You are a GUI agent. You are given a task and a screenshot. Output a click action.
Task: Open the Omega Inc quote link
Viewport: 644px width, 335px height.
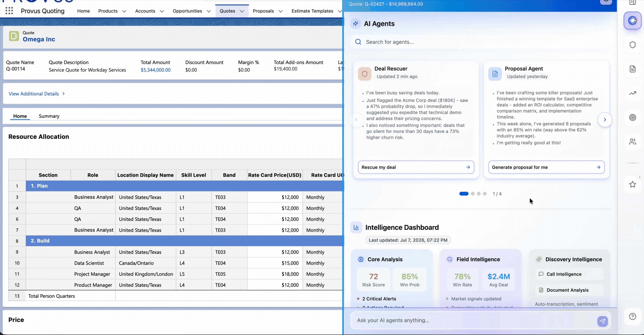39,39
